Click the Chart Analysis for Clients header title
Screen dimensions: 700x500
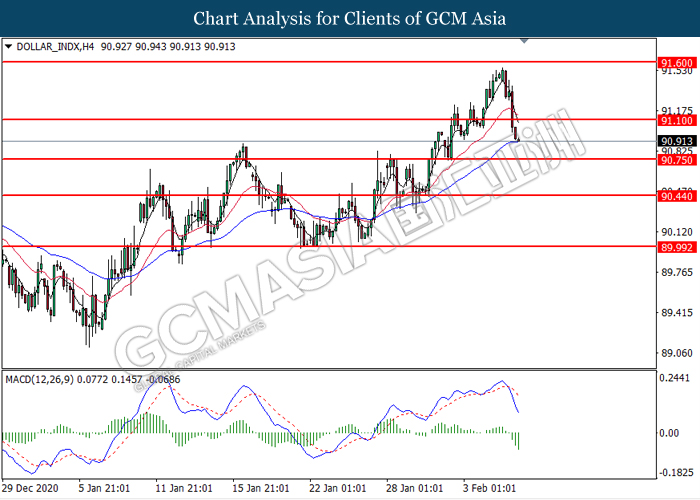point(350,19)
